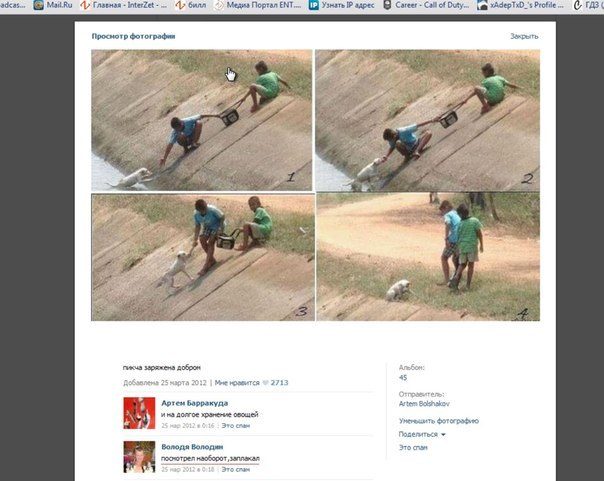604x481 pixels.
Task: Report photo via Это спам in sidebar
Action: (x=413, y=447)
